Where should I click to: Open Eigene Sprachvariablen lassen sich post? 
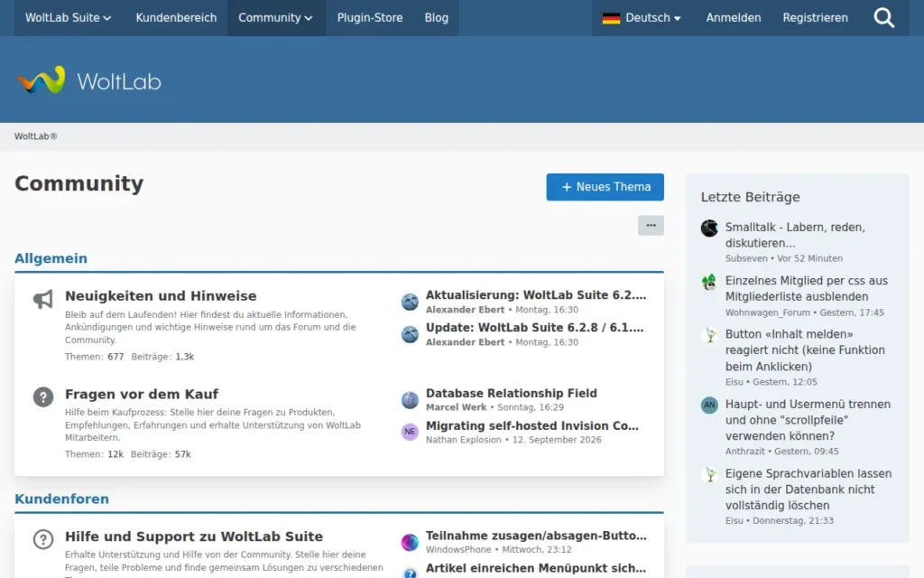pyautogui.click(x=808, y=489)
